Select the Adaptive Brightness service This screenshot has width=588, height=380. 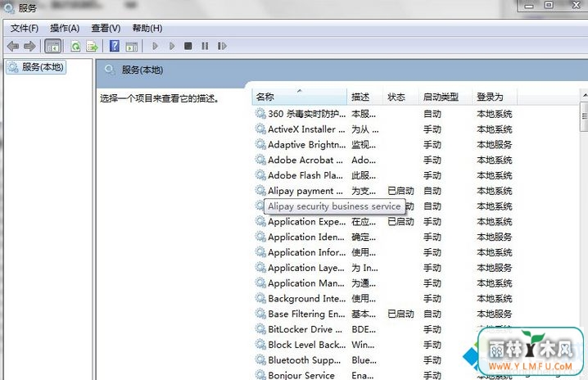[x=384, y=144]
